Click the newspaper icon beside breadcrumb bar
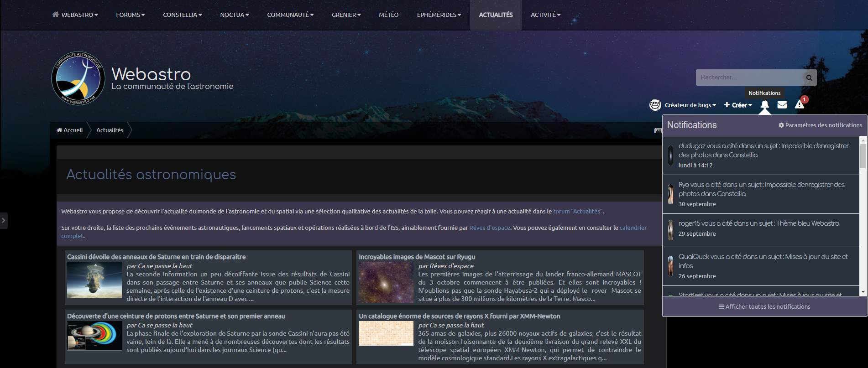Viewport: 868px width, 368px height. tap(658, 130)
